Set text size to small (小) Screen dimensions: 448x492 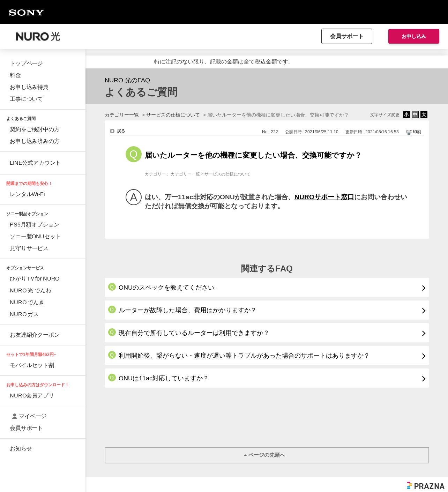tap(406, 114)
